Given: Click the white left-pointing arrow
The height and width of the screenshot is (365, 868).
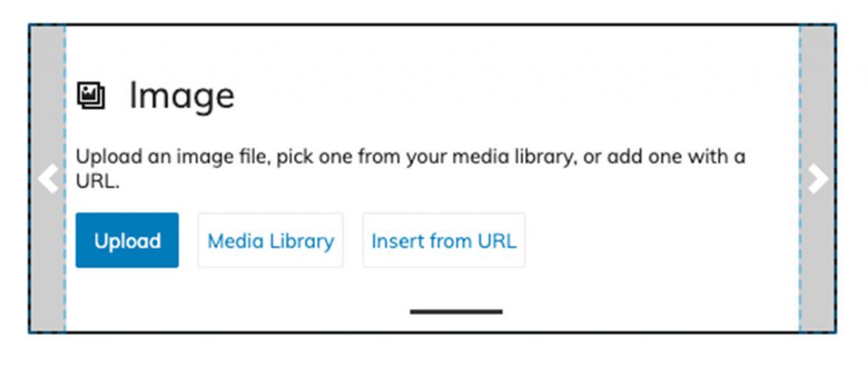Looking at the screenshot, I should click(x=48, y=179).
